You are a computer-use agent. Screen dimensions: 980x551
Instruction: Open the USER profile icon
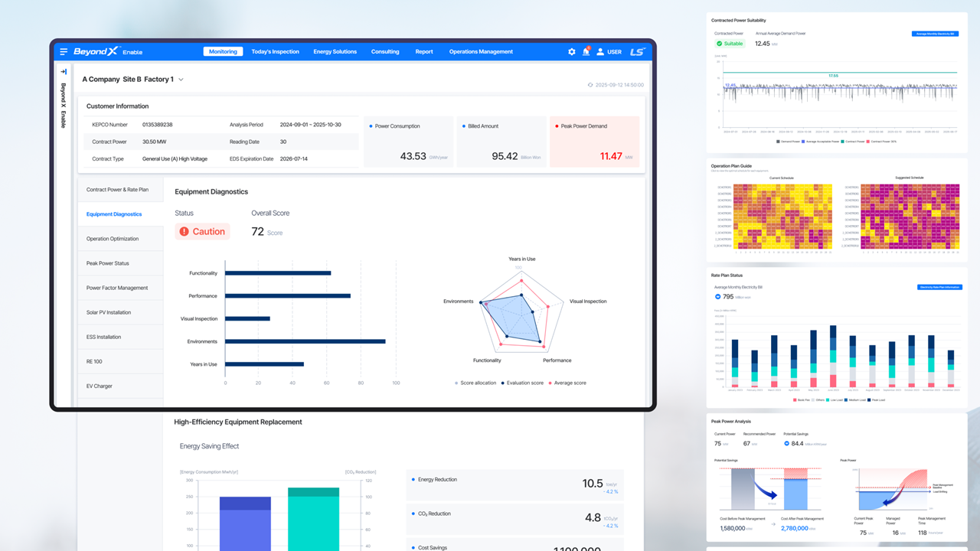pyautogui.click(x=601, y=52)
